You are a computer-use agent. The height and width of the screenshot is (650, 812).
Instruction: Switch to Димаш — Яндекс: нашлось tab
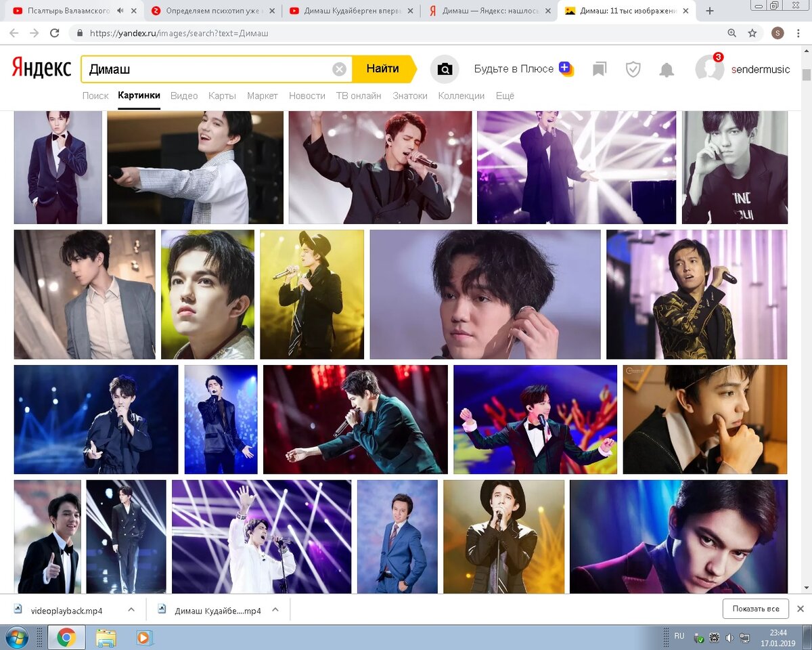click(x=491, y=11)
